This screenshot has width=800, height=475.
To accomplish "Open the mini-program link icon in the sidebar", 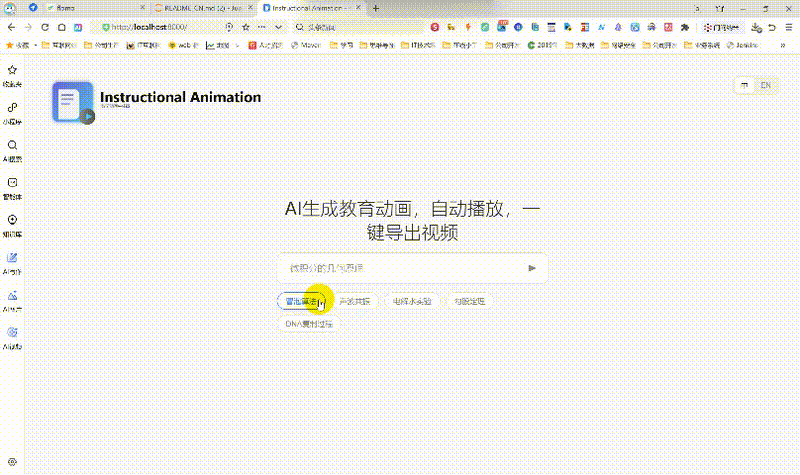I will (x=12, y=108).
